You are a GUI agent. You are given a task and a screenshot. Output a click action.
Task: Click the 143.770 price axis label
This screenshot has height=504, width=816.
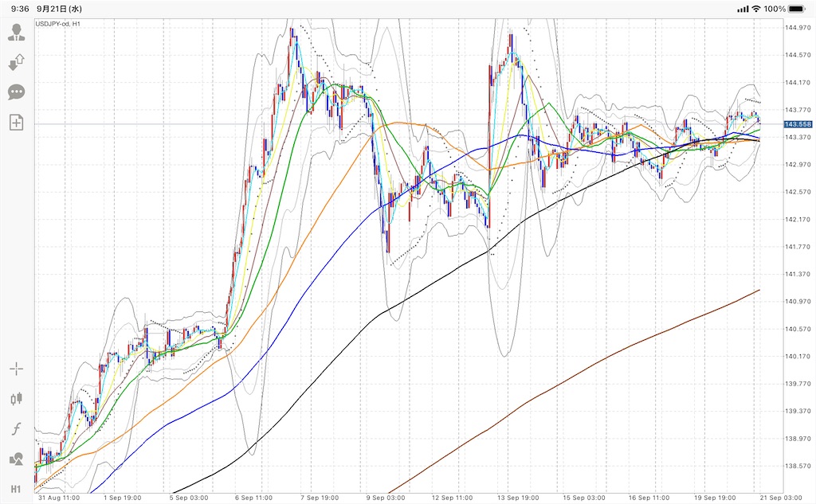pos(798,110)
